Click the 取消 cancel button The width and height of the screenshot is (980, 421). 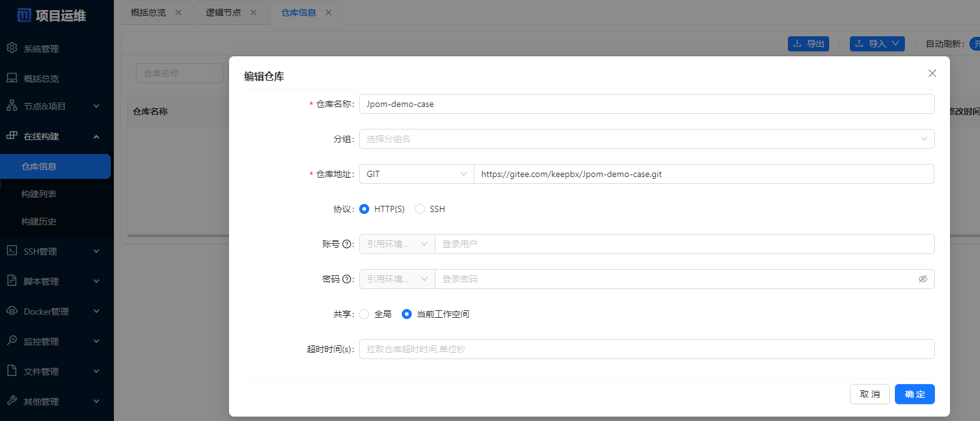(x=869, y=394)
